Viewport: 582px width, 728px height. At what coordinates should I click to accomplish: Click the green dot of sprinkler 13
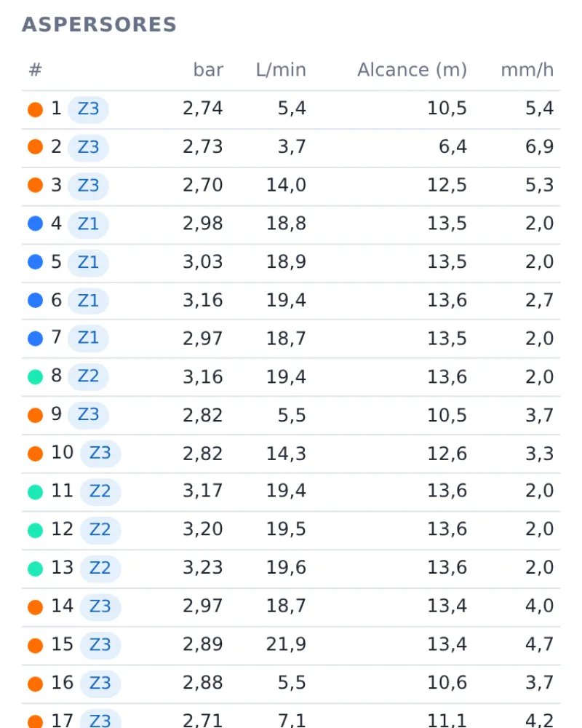click(x=35, y=569)
